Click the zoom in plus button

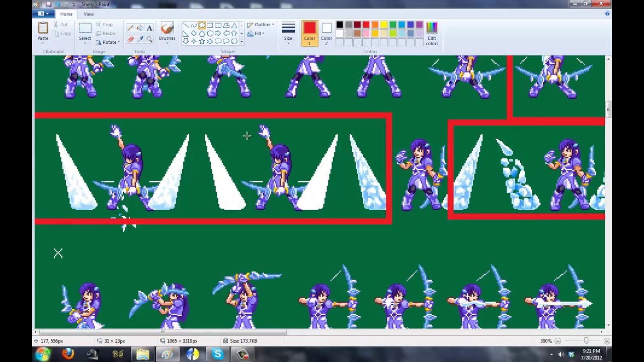[607, 341]
